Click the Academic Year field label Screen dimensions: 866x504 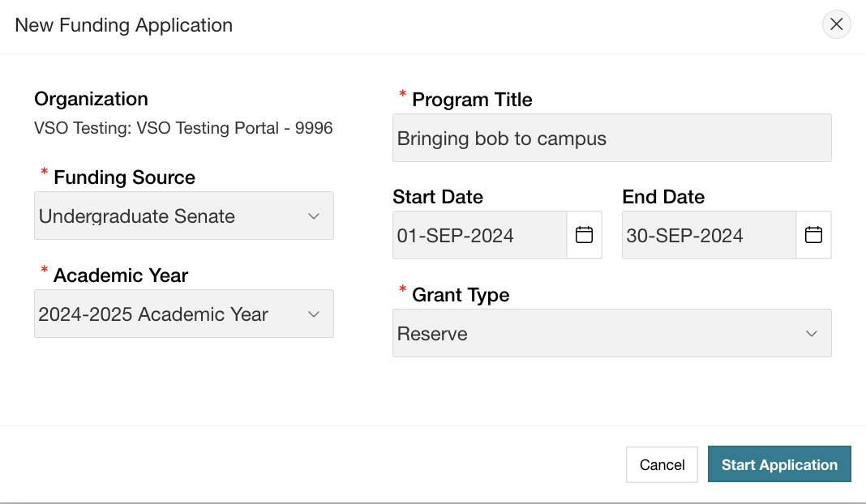[x=120, y=275]
